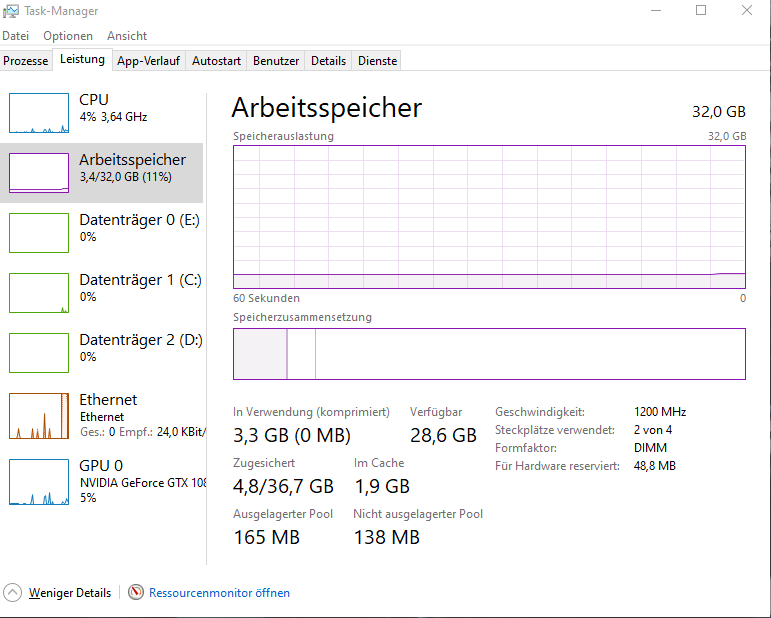Image resolution: width=771 pixels, height=618 pixels.
Task: Click the Speicherzusammensetzung memory composition bar
Action: pyautogui.click(x=489, y=354)
